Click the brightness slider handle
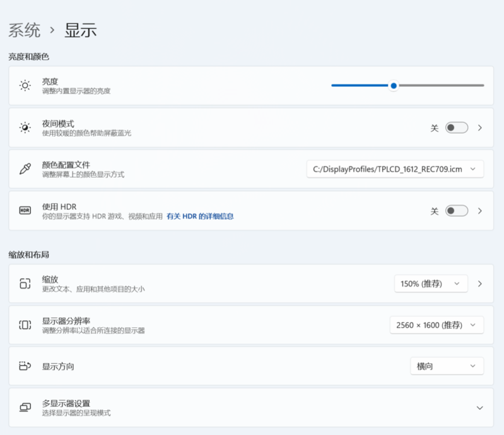This screenshot has width=504, height=435. pos(394,86)
